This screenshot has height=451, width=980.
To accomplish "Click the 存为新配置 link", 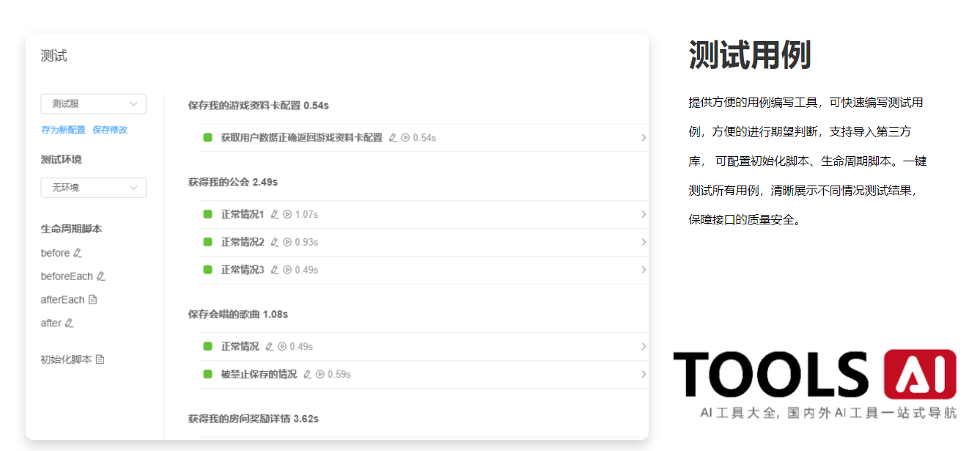I will point(63,130).
